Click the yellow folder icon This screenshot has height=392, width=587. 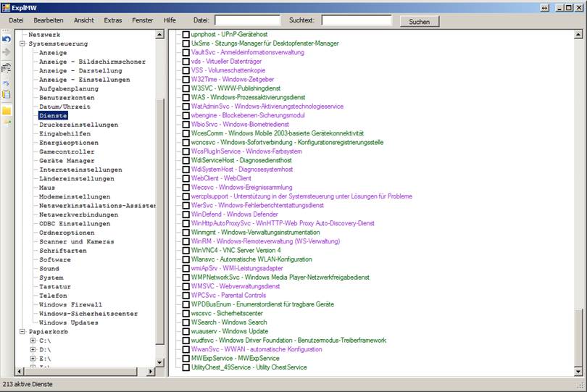[7, 110]
